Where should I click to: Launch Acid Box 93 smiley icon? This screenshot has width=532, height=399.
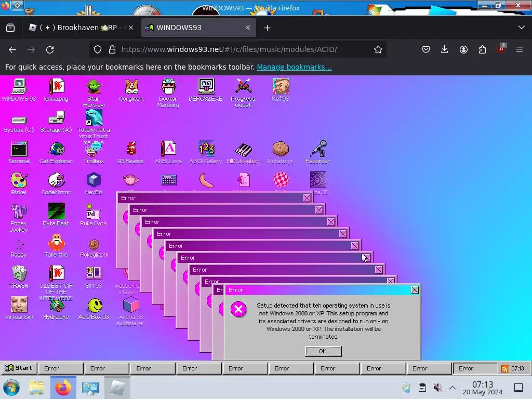(94, 309)
